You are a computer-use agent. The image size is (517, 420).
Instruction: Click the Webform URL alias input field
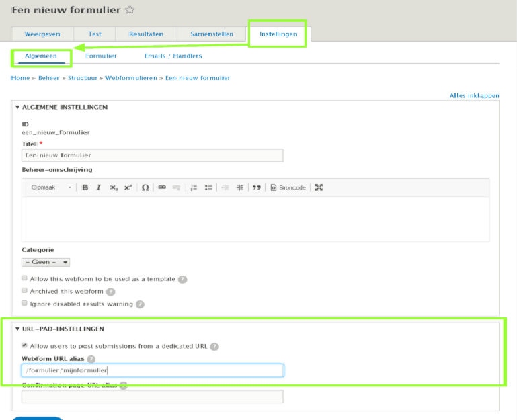pyautogui.click(x=153, y=370)
